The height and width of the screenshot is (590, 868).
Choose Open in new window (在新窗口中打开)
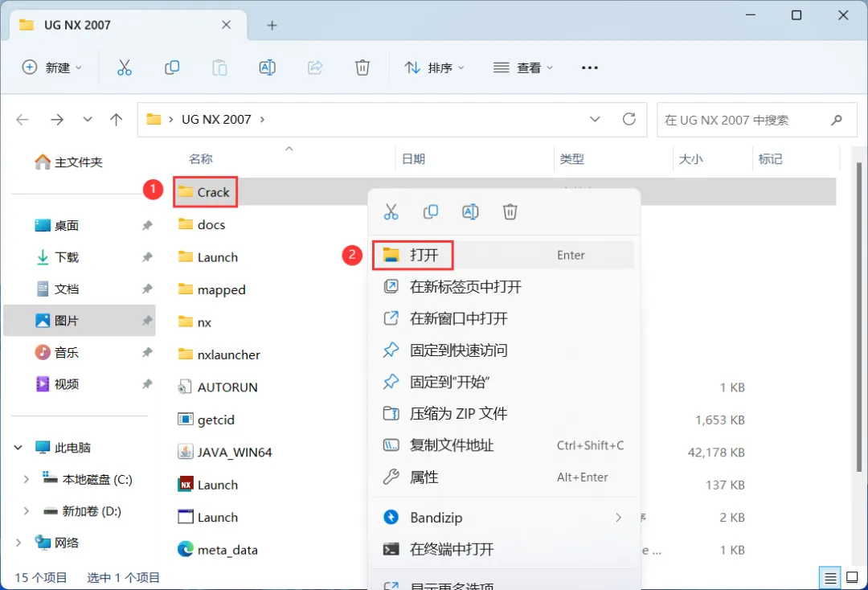(503, 318)
